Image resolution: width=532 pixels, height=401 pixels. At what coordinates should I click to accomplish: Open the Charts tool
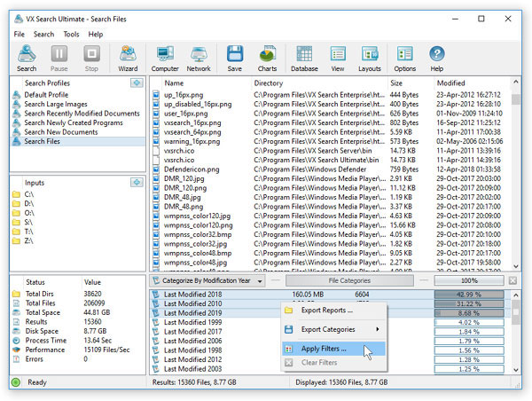pos(268,59)
